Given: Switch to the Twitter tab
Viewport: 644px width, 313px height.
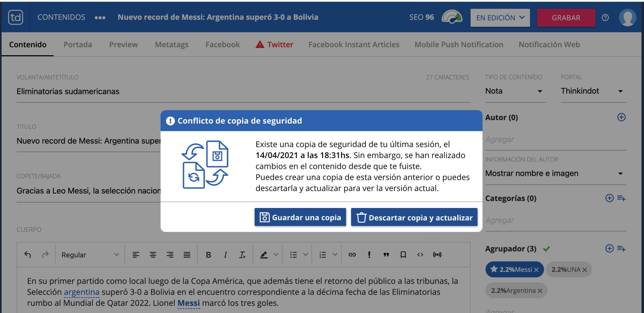Looking at the screenshot, I should [x=274, y=44].
